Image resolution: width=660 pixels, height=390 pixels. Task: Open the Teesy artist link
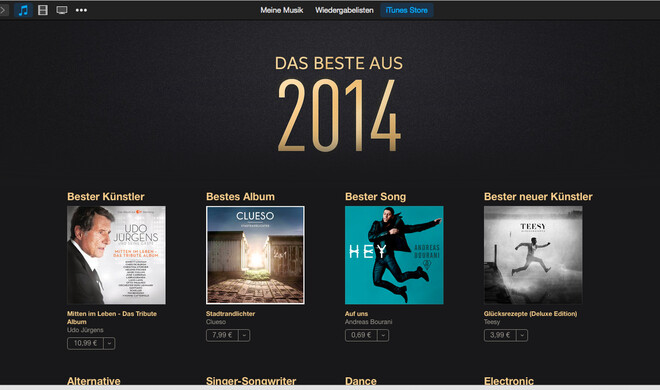[492, 322]
